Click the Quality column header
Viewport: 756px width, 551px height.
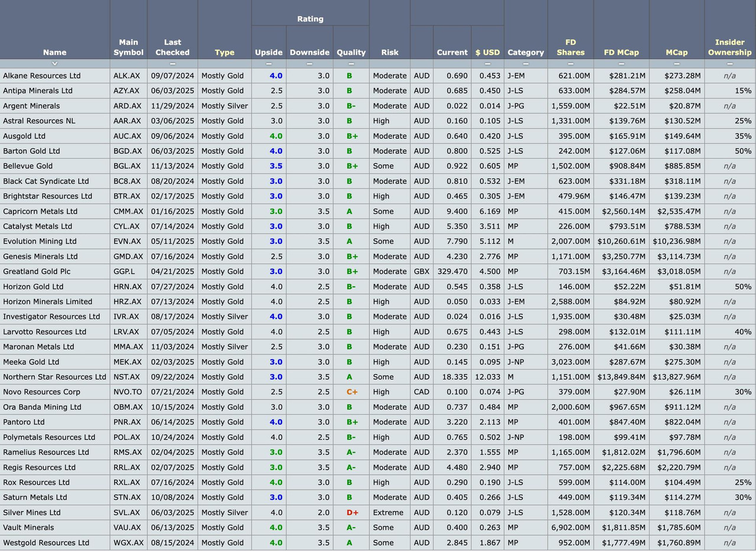pos(351,52)
